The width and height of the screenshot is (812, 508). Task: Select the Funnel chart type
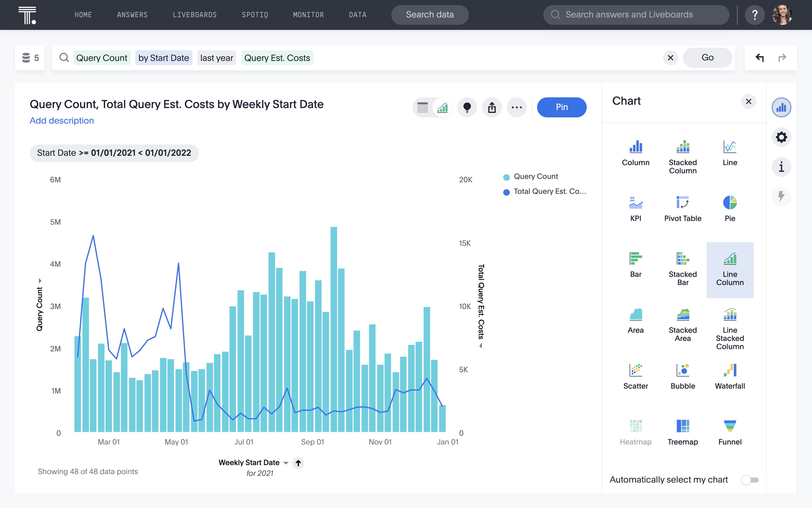point(730,433)
